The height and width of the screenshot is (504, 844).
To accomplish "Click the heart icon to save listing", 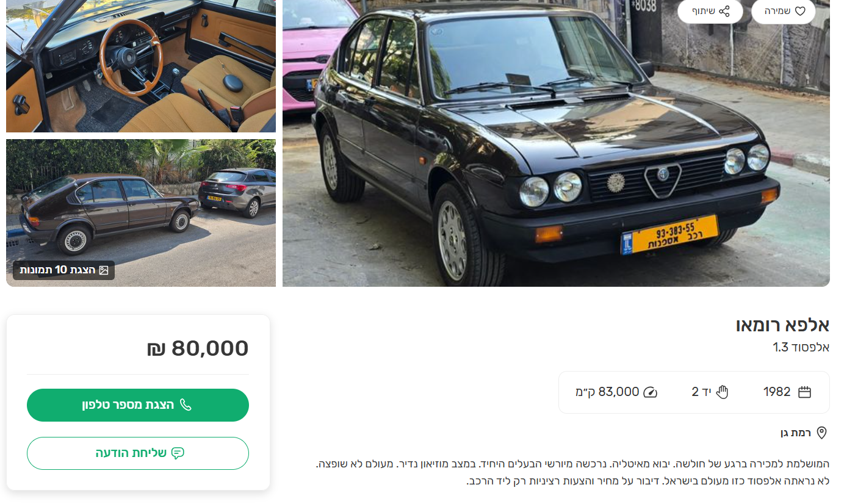I will (800, 11).
